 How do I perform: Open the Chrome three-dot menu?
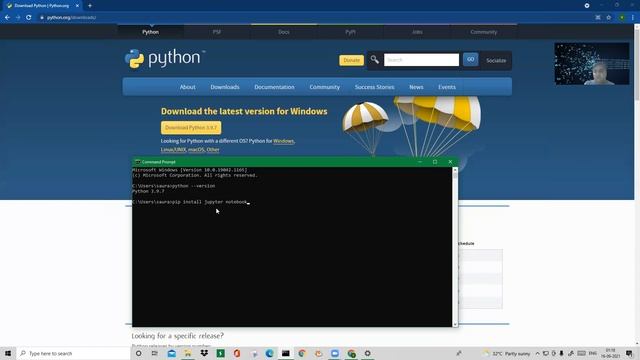tap(633, 18)
